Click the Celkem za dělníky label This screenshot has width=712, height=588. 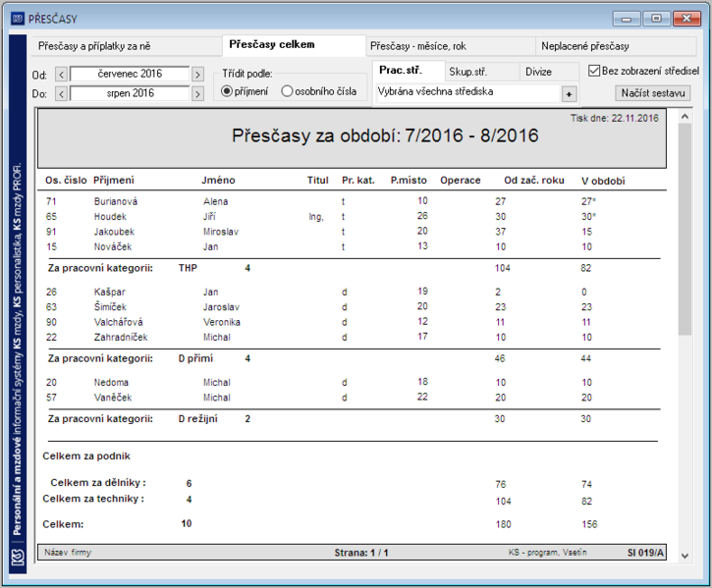point(98,483)
